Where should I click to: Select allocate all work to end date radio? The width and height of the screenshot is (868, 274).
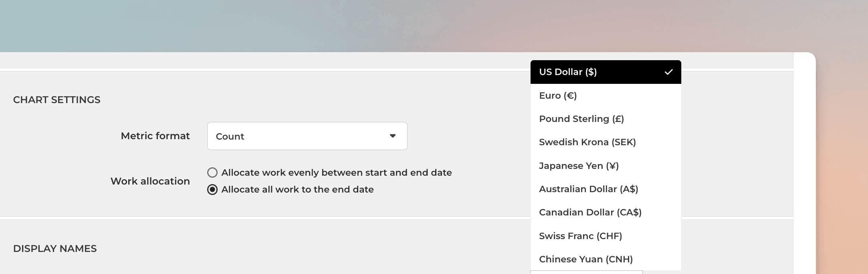point(212,189)
